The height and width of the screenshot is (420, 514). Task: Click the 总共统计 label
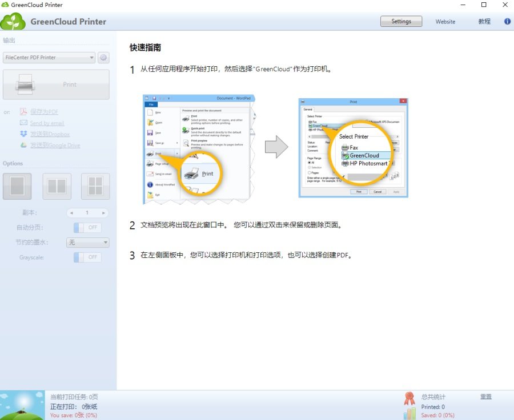433,397
